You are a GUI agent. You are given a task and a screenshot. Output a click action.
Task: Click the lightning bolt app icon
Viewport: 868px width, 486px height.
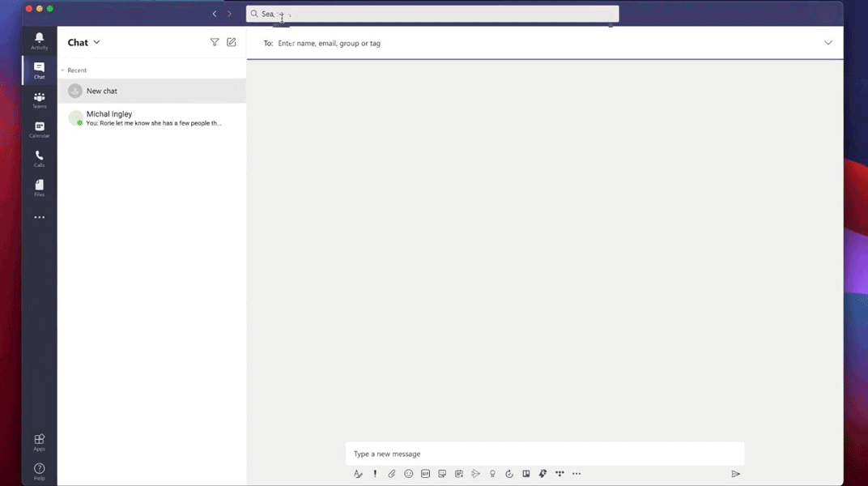tap(542, 474)
